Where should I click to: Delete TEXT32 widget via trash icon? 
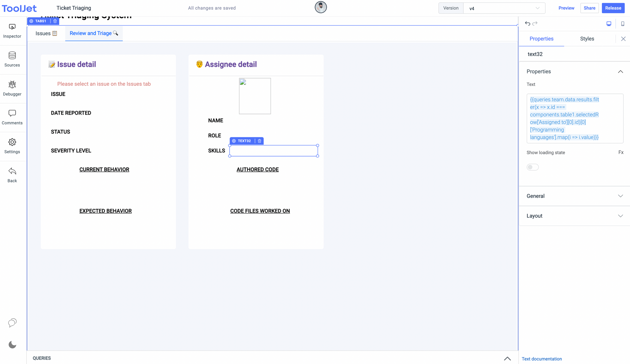[x=260, y=141]
